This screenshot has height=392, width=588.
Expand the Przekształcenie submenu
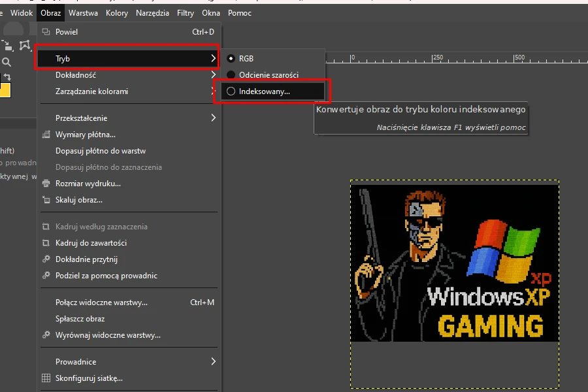(x=129, y=118)
